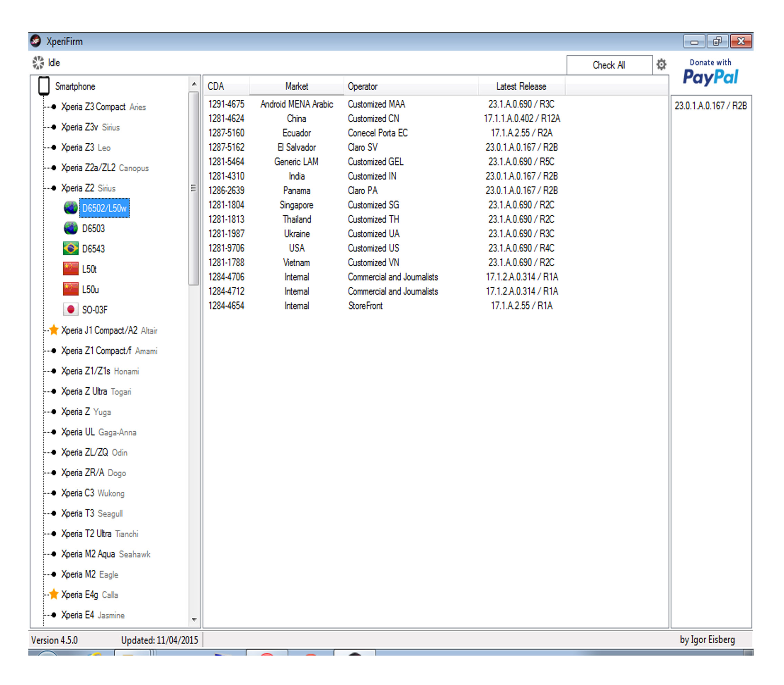Click the star icon beside Xperia J1 Compact/A2

tap(54, 330)
